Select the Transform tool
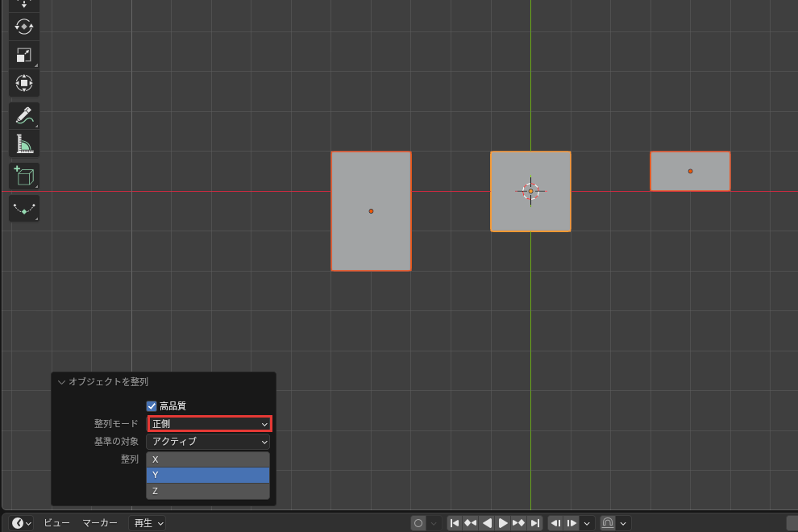 tap(24, 83)
